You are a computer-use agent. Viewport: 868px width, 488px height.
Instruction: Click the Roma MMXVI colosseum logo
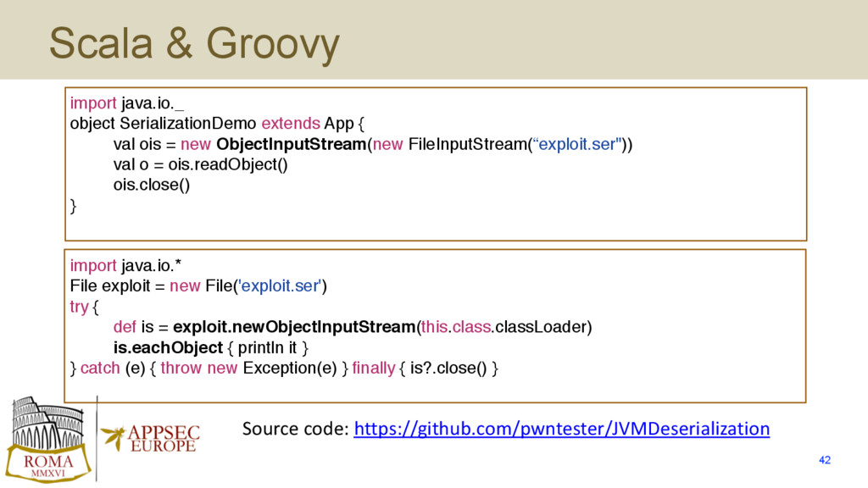[48, 440]
